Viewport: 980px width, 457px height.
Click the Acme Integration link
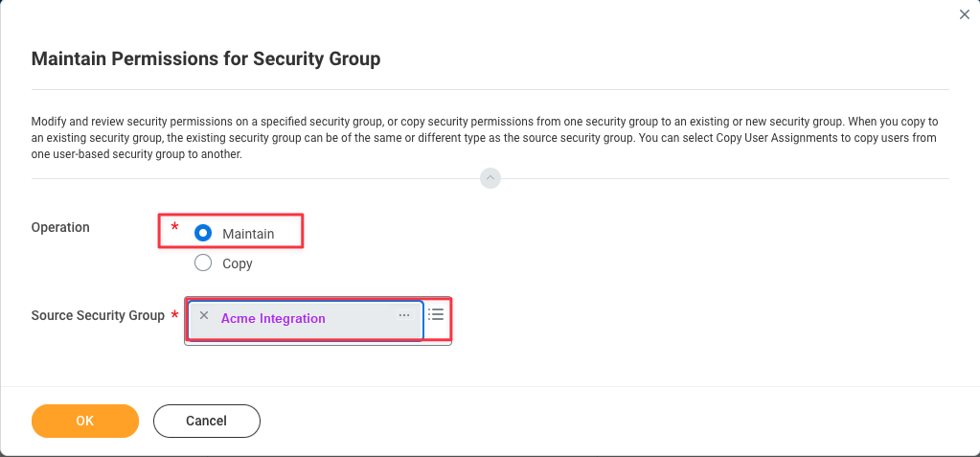273,319
